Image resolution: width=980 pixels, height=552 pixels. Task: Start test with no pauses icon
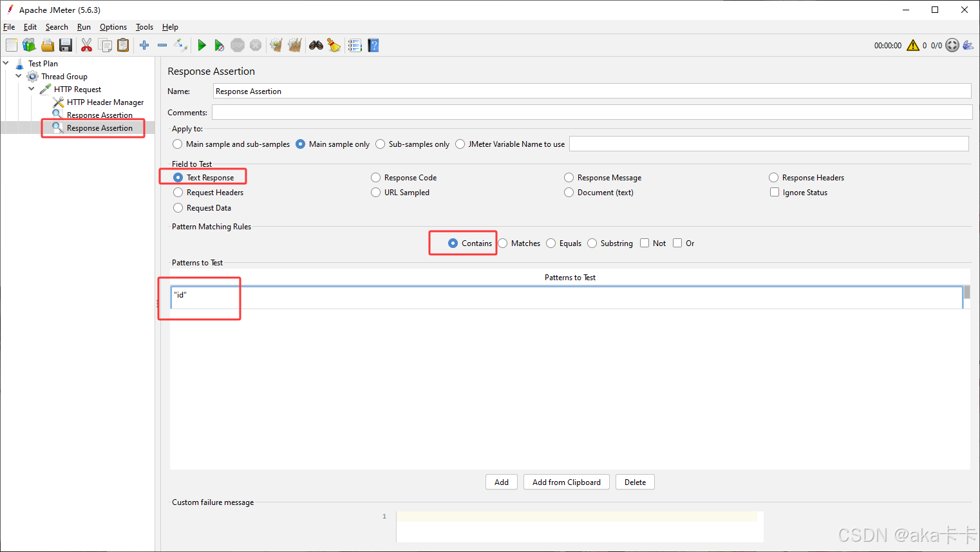pyautogui.click(x=220, y=45)
